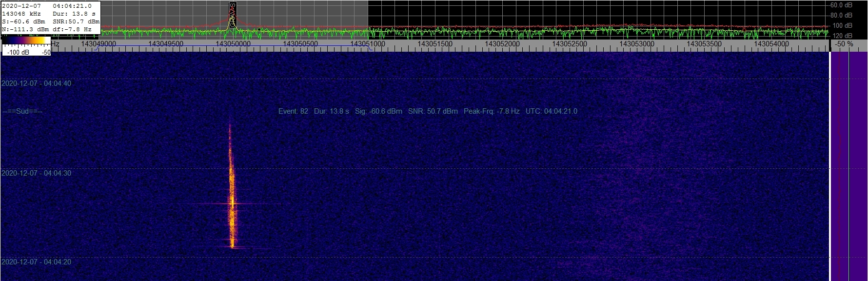Click frequency tick 143051000

click(x=368, y=44)
